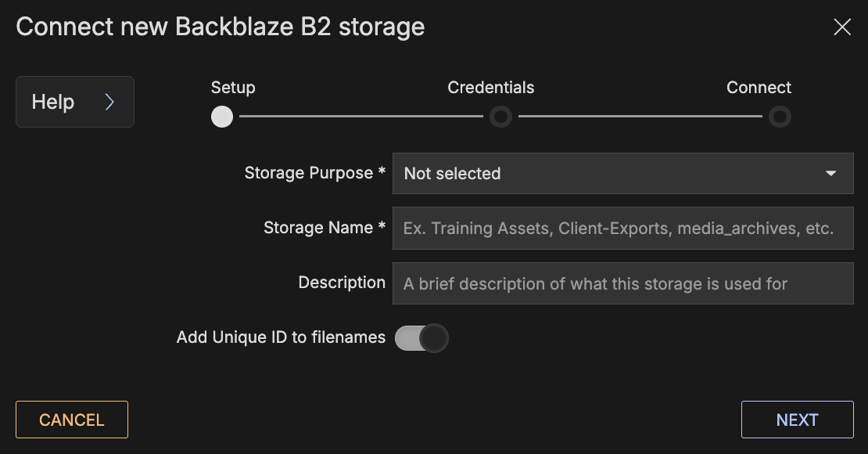Open the Storage Purpose 'Not selected' dropdown

(x=610, y=174)
